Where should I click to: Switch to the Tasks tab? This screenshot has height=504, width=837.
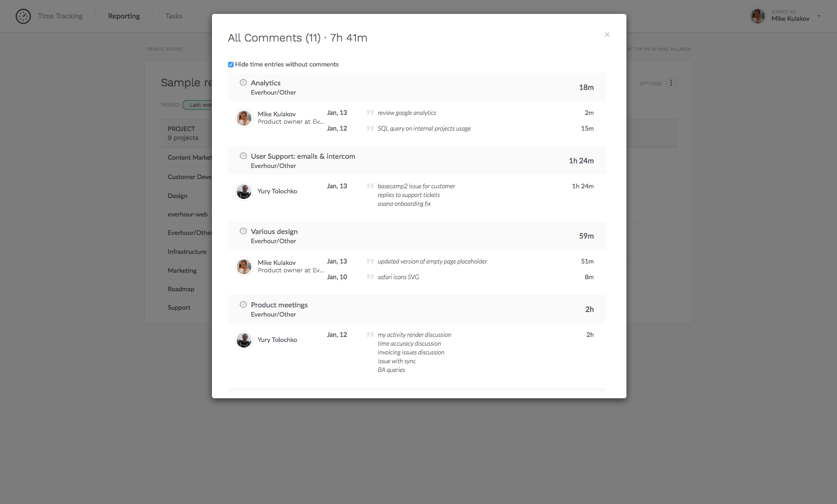[174, 16]
